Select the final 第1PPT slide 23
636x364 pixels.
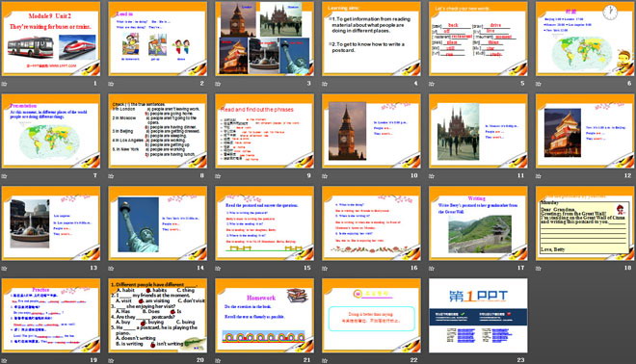coord(478,315)
